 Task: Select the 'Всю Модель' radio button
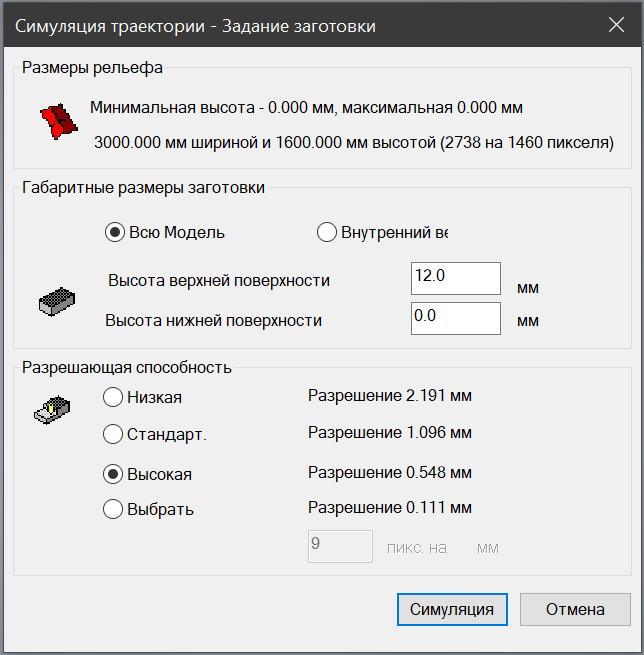(115, 233)
